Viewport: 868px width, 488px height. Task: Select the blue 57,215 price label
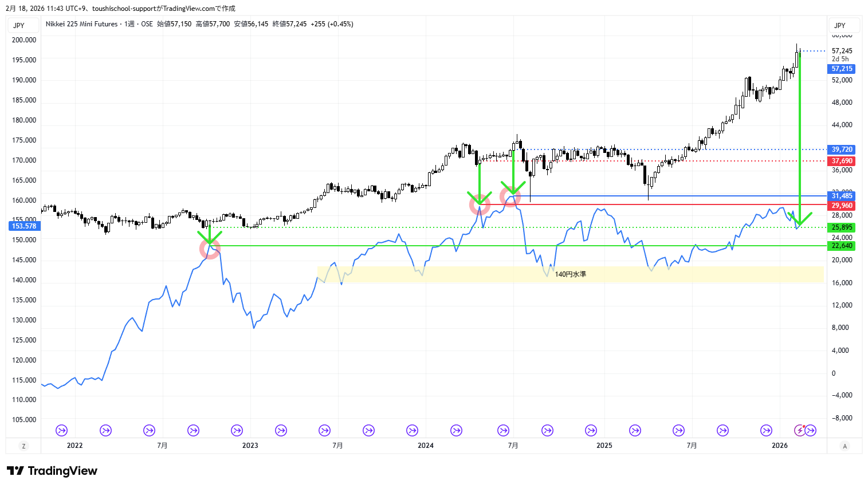coord(842,69)
